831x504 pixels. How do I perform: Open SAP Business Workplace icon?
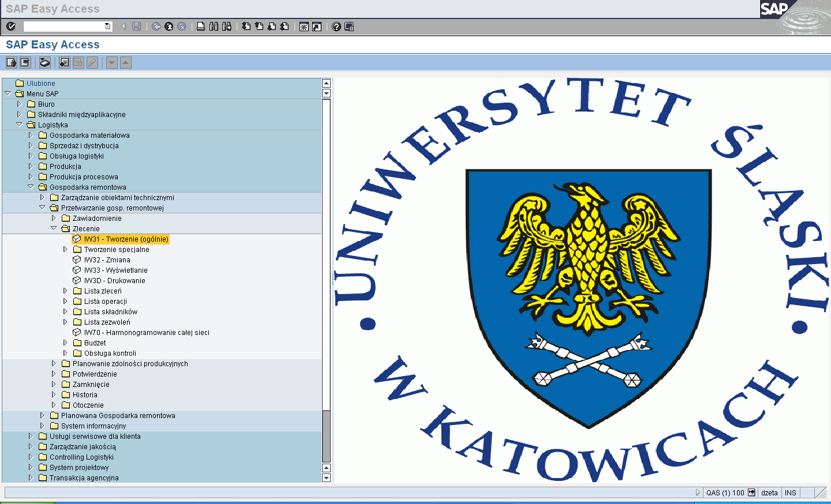(x=45, y=62)
